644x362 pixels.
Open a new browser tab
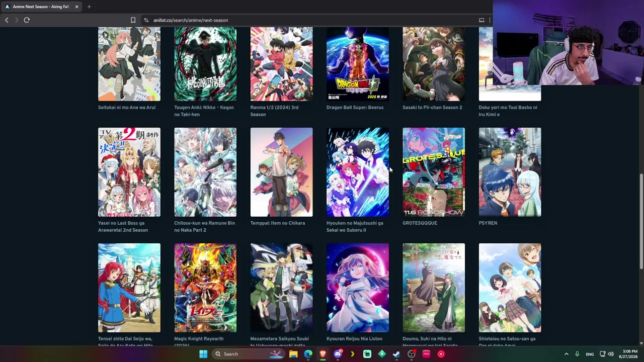pos(89,7)
